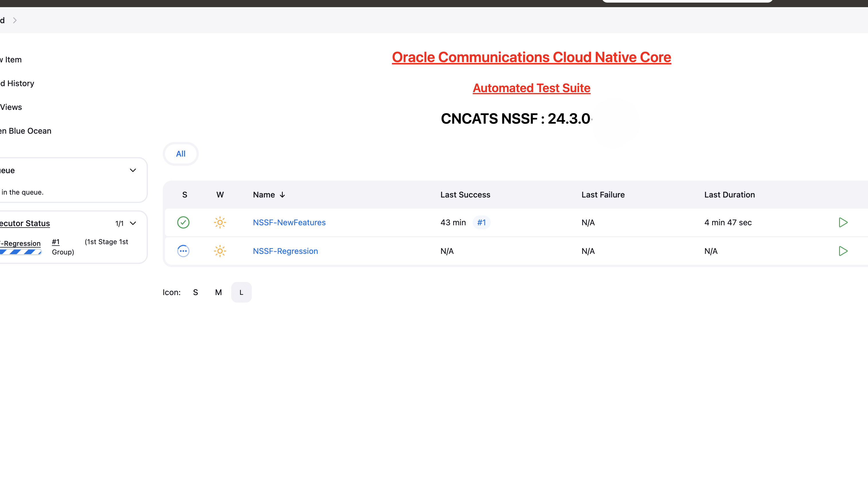
Task: Open the NSSF-Regression job
Action: click(285, 251)
